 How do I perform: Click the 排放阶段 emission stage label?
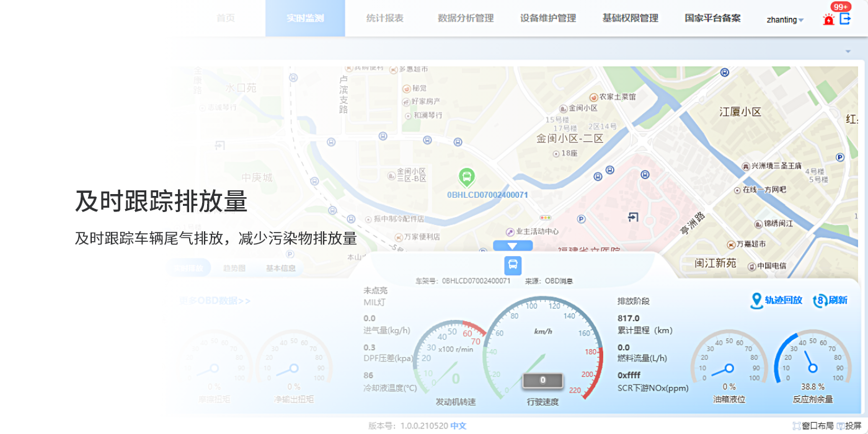[634, 301]
